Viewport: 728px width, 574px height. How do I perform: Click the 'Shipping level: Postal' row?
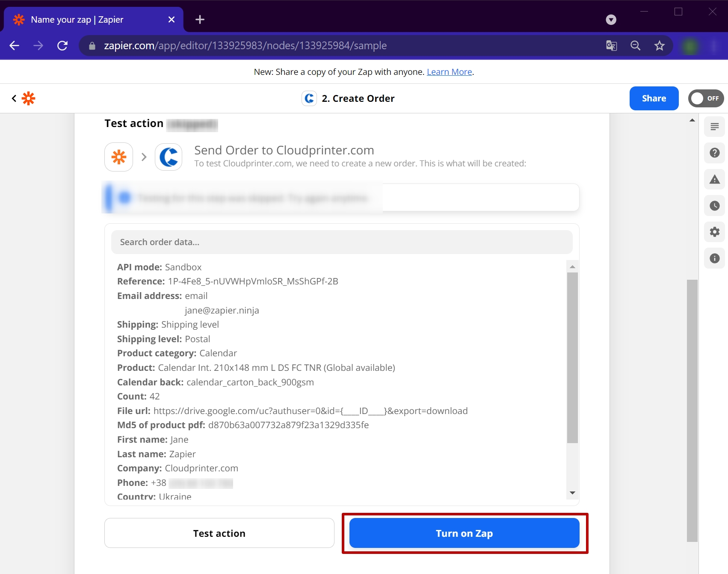(x=163, y=339)
